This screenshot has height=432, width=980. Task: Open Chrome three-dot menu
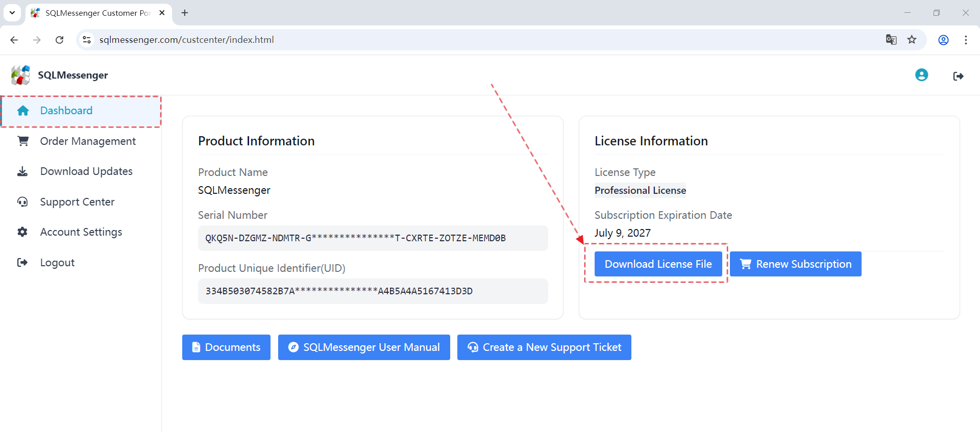(x=966, y=40)
